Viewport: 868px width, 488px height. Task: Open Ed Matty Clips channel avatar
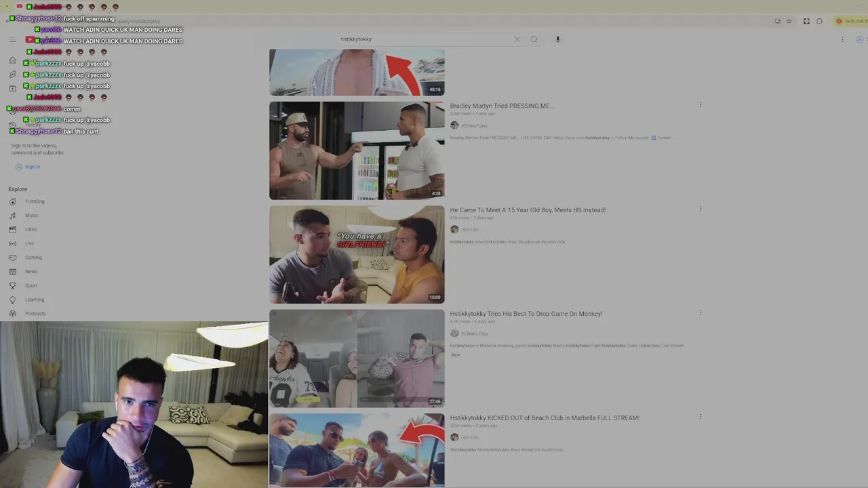tap(454, 333)
